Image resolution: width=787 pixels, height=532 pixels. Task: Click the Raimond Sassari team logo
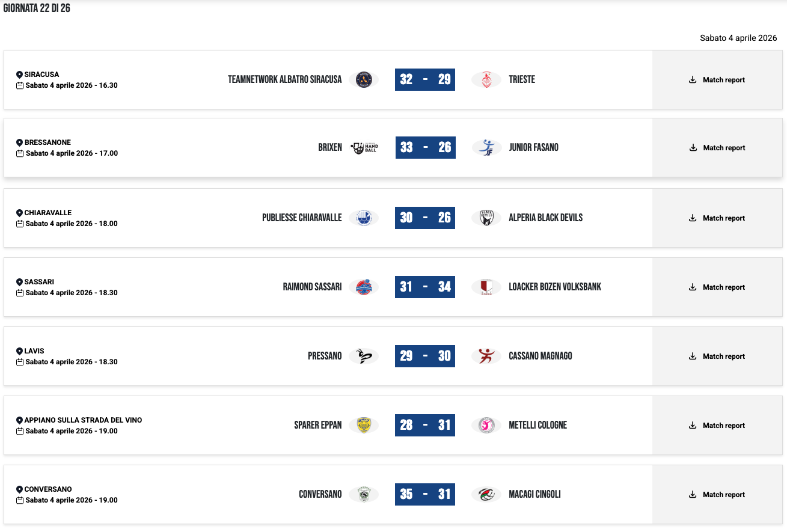363,287
